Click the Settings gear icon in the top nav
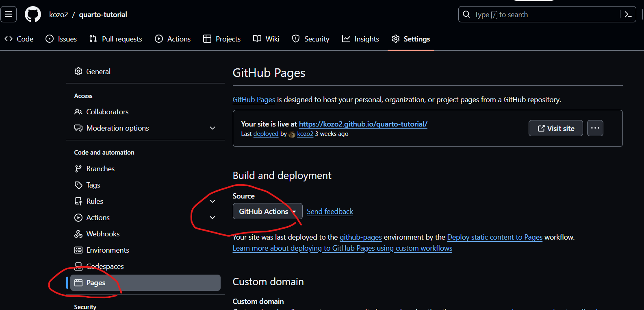 click(x=396, y=39)
